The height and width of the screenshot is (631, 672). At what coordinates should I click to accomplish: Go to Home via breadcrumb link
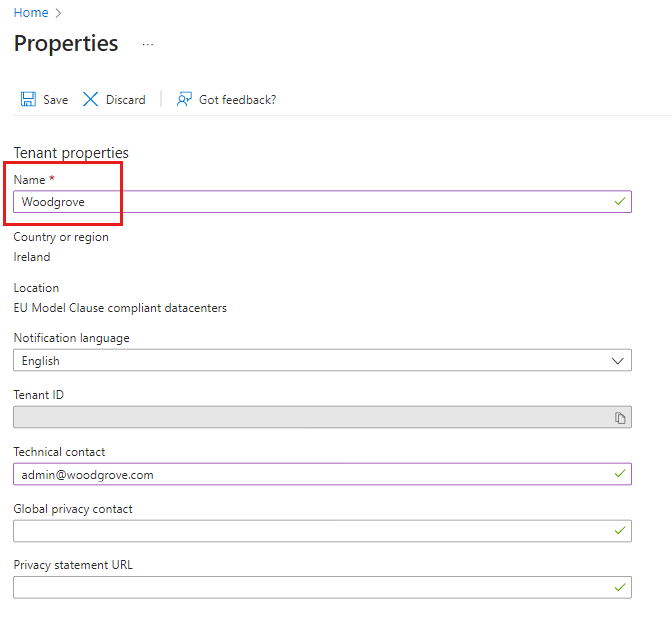(30, 13)
